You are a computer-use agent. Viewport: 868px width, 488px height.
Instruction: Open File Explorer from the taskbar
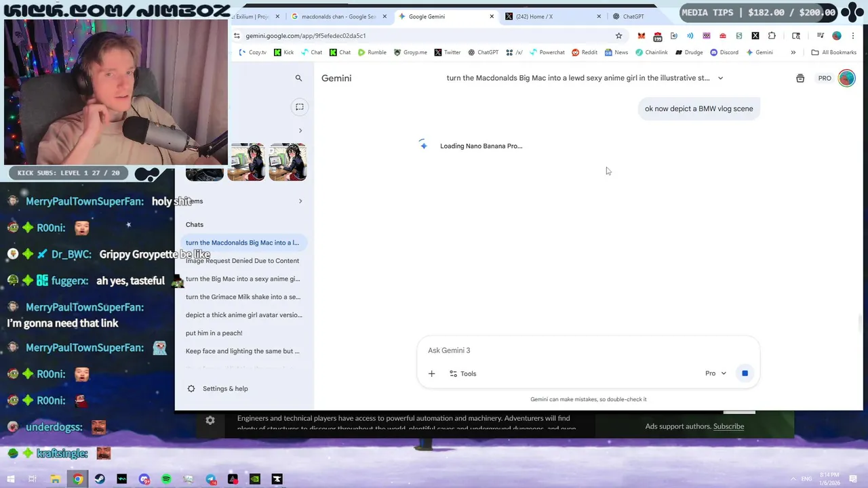click(56, 479)
